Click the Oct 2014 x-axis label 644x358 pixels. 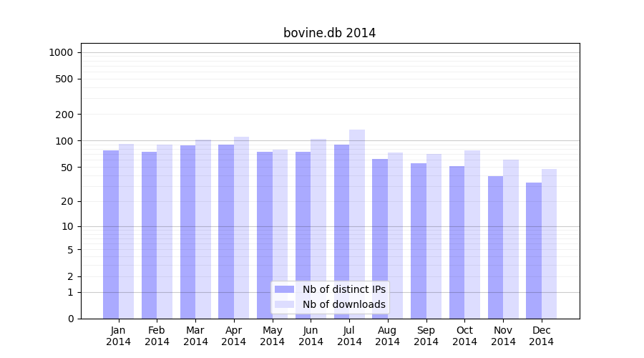pyautogui.click(x=464, y=336)
